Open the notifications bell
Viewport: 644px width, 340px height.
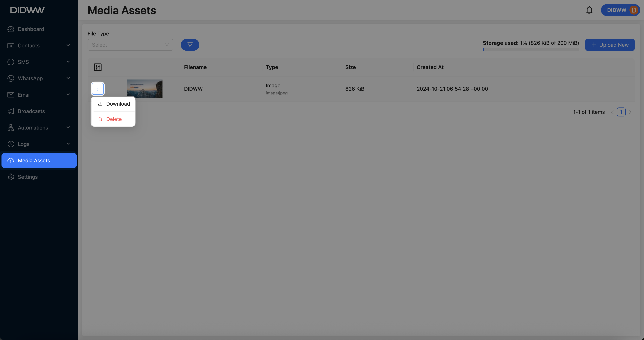pos(589,10)
